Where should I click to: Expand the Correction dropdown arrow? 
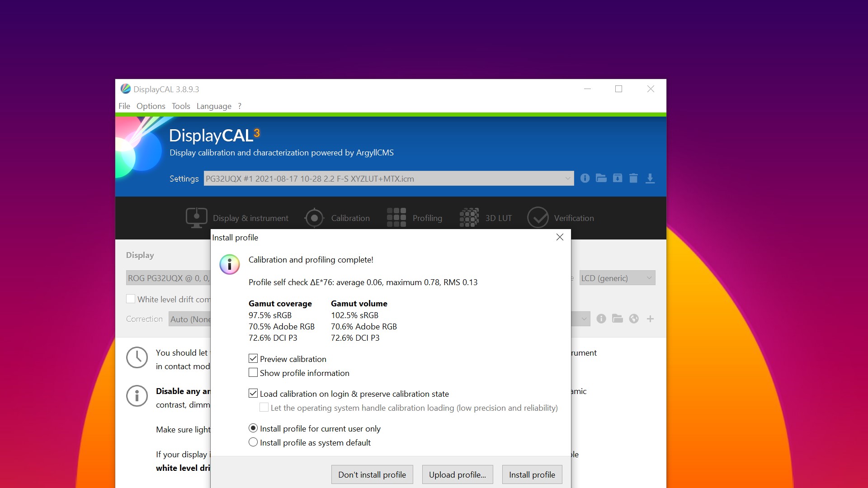pyautogui.click(x=584, y=319)
